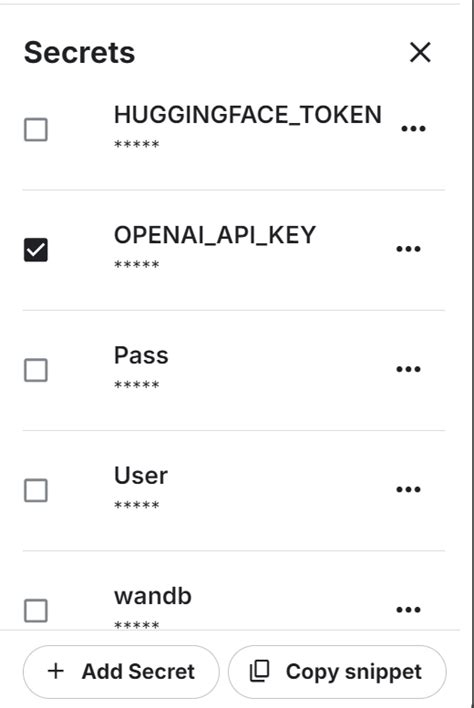The width and height of the screenshot is (474, 708).
Task: Open options menu for OPENAI_API_KEY
Action: pyautogui.click(x=408, y=249)
